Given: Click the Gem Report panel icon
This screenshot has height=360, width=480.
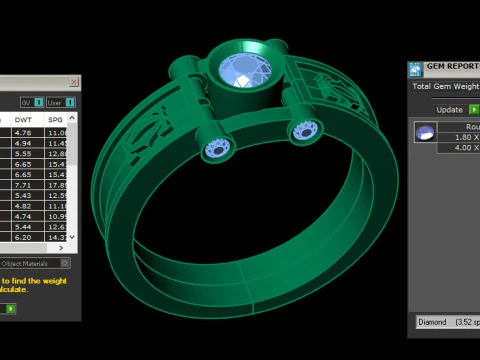Looking at the screenshot, I should click(x=415, y=70).
